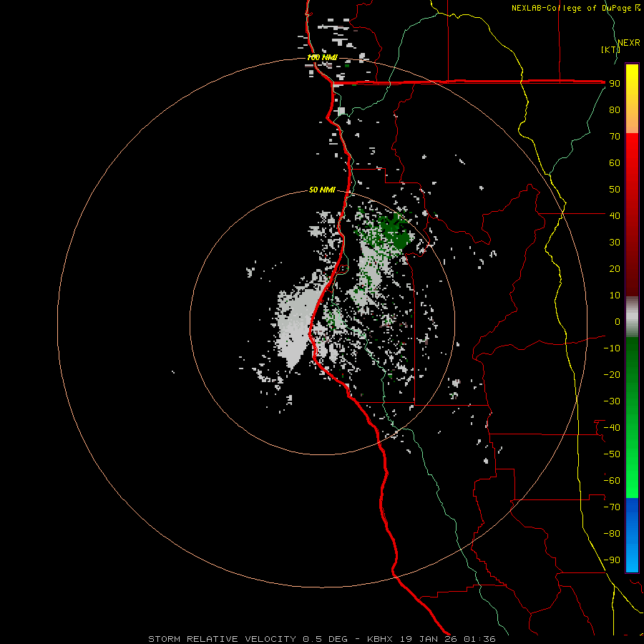This screenshot has width=644, height=644.
Task: Click the gray zero-velocity segment of the color bar
Action: tap(632, 317)
